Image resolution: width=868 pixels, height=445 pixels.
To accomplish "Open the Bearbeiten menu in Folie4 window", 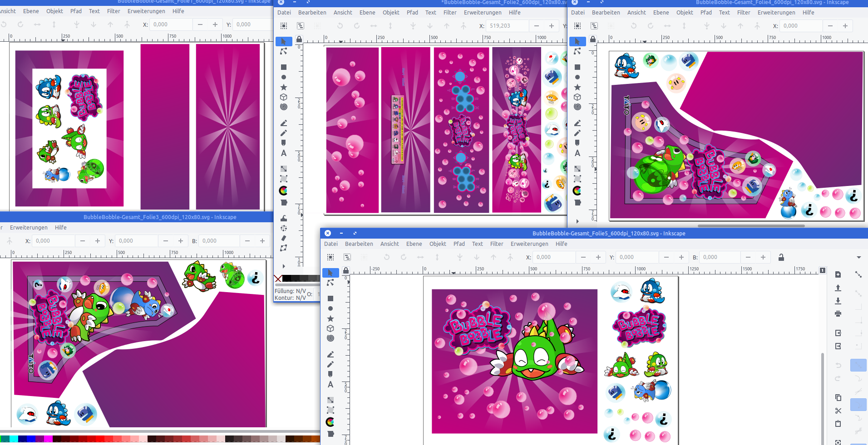I will (606, 12).
